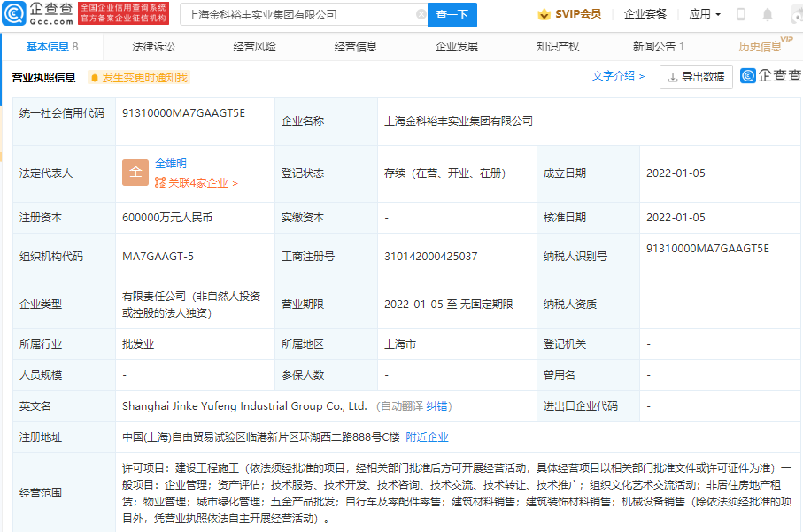Open the 应用 dropdown menu
The image size is (803, 532).
click(702, 13)
